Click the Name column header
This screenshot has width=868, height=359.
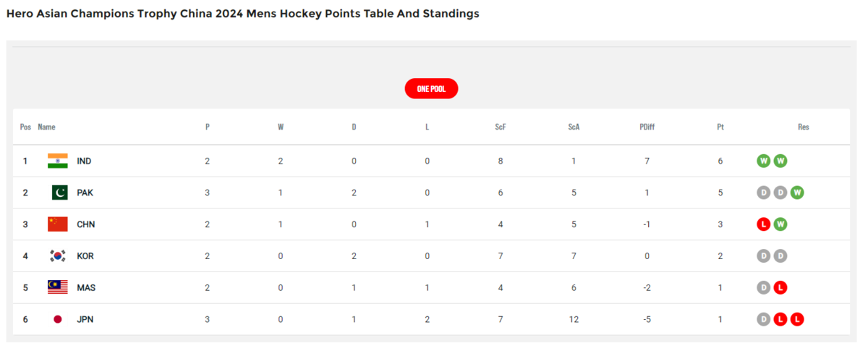point(46,127)
